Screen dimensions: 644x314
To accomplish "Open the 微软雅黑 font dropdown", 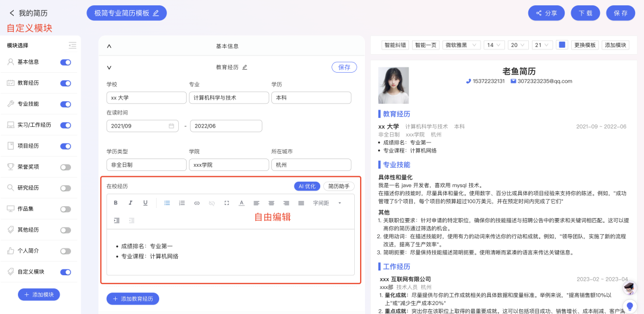I will click(462, 45).
